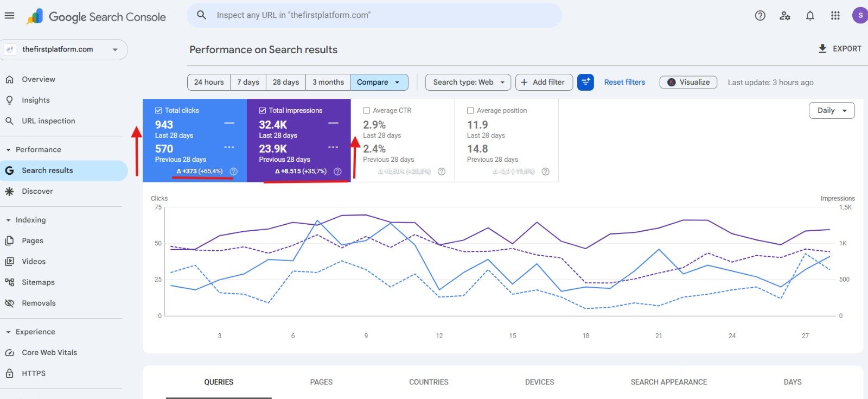Open thefirstplatform.com property selector
This screenshot has height=399, width=868.
[64, 49]
